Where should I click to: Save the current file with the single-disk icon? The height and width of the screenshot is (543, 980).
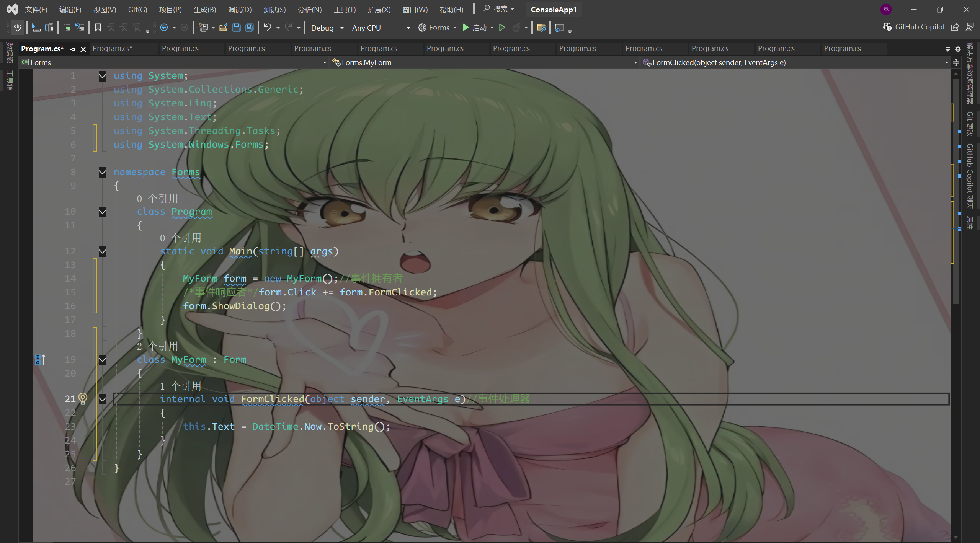coord(237,28)
